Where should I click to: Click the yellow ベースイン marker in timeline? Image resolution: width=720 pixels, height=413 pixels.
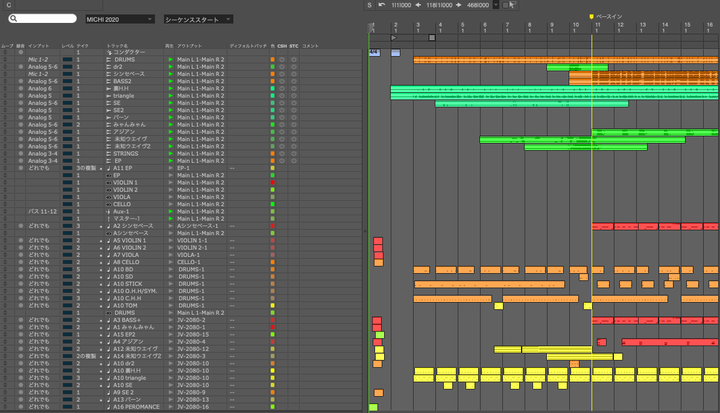point(592,16)
